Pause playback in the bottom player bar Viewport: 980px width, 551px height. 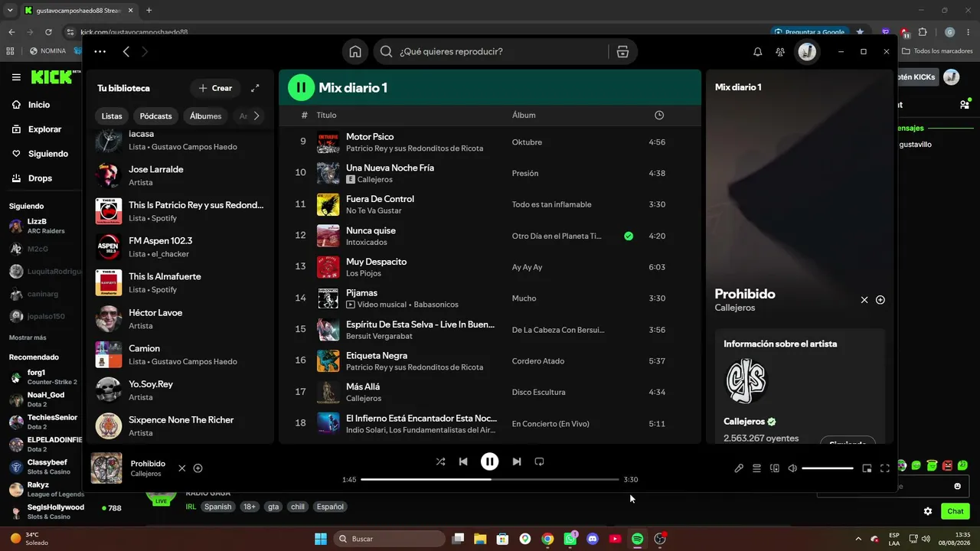[489, 461]
